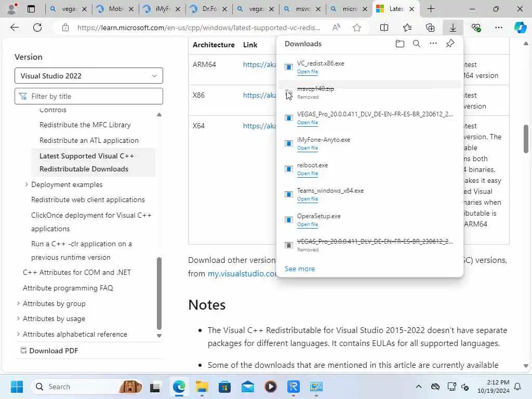The width and height of the screenshot is (532, 399).
Task: Open clock showing 2:12 PM
Action: 493,387
